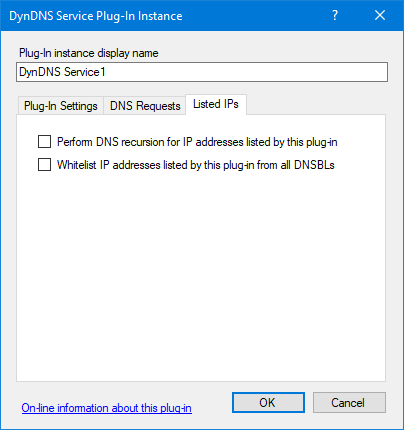Click the question mark help icon
The height and width of the screenshot is (430, 404).
(x=335, y=15)
